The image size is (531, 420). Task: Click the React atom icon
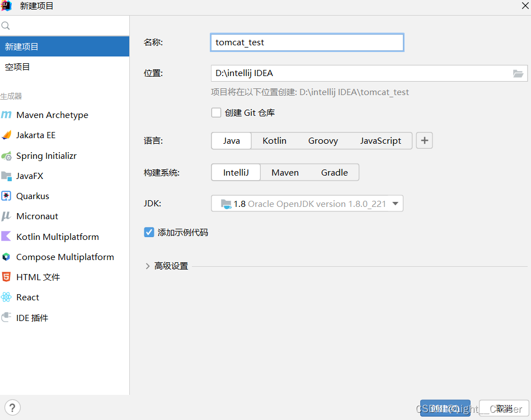[6, 297]
